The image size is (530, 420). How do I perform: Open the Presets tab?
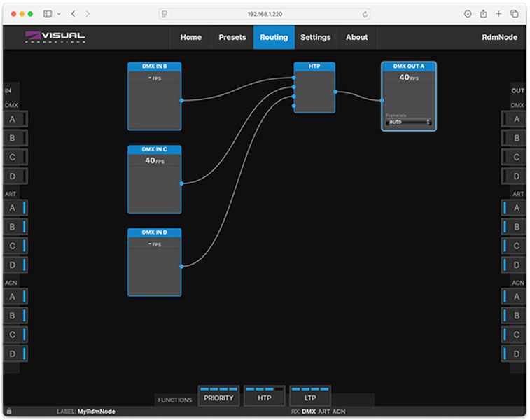[232, 37]
